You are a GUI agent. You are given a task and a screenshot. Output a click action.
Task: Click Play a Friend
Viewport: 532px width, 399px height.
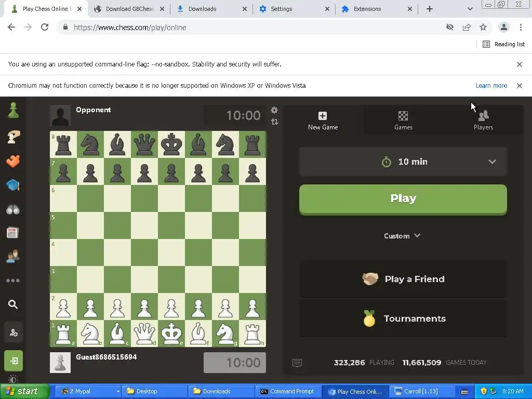(403, 279)
